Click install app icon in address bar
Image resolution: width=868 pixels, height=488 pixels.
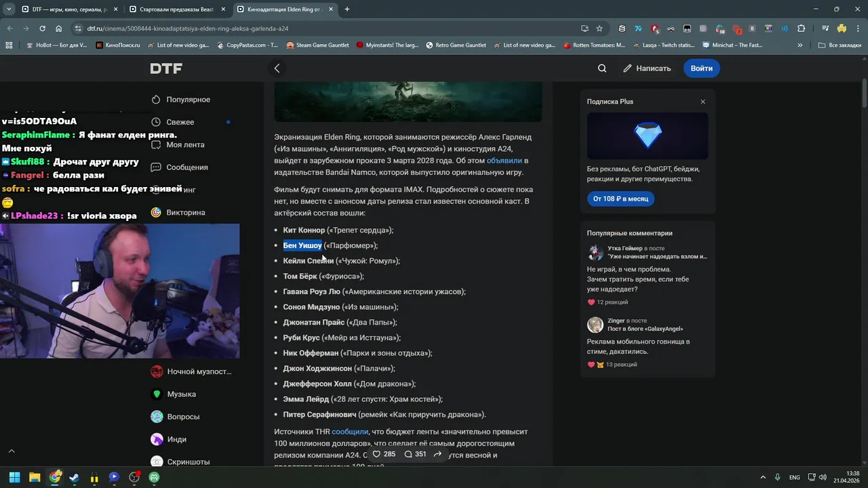coord(585,28)
